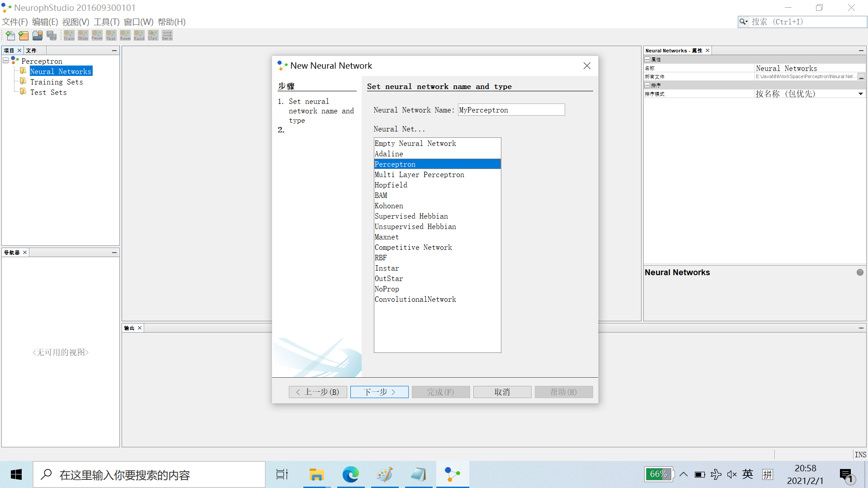Select Training Sets folder in project tree
Viewport: 868px width, 488px height.
pyautogui.click(x=56, y=82)
